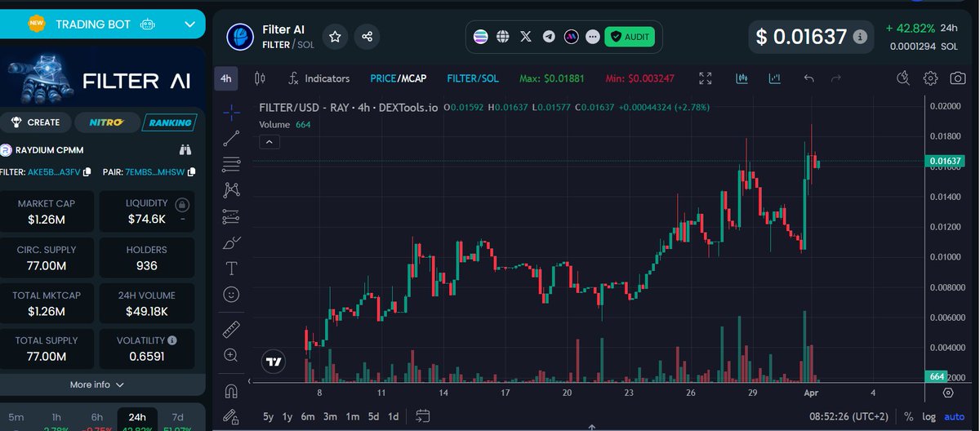Screen dimensions: 980x431
Task: Collapse the indicator legend arrow
Action: [269, 142]
